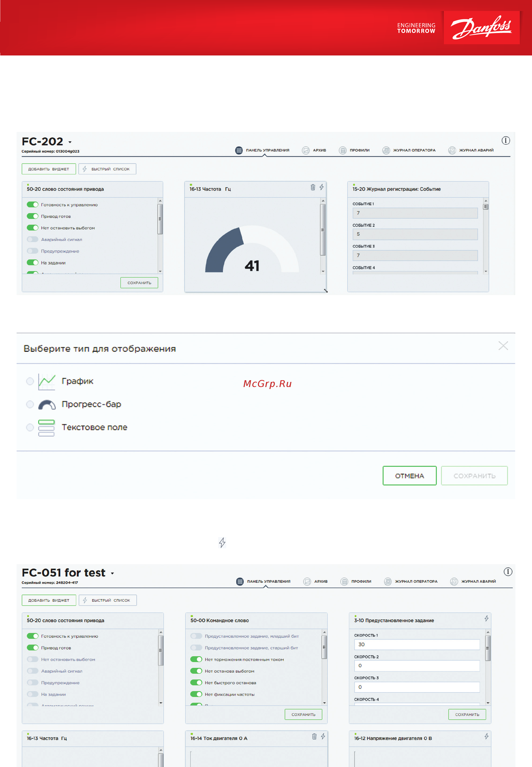
Task: Click Панель управления icon in FC-051 panel
Action: pyautogui.click(x=240, y=582)
